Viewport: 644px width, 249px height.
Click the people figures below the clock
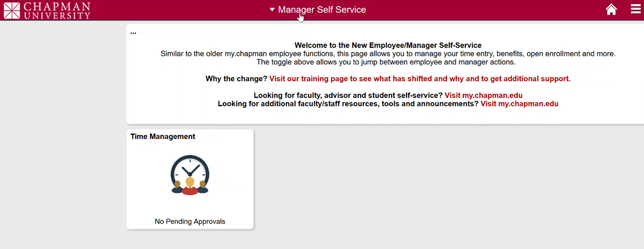pyautogui.click(x=190, y=187)
